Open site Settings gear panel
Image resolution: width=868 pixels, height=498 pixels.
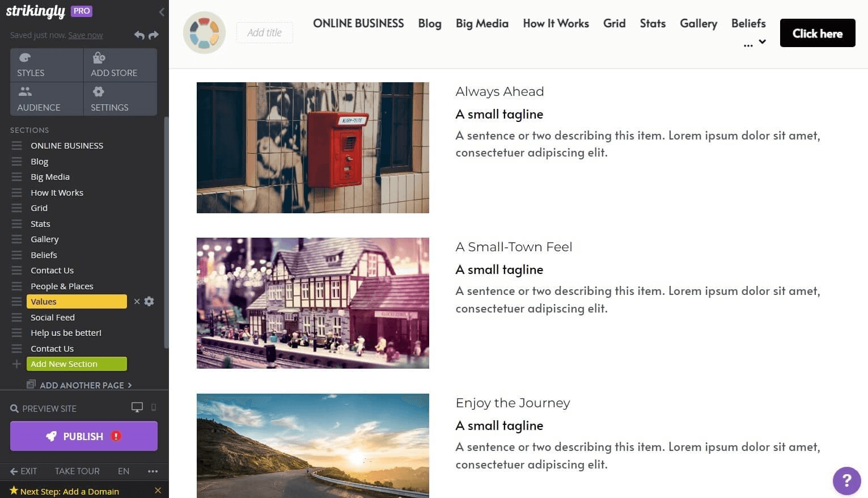(x=120, y=99)
